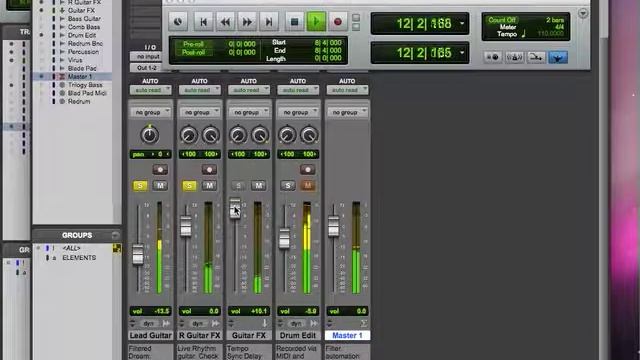The height and width of the screenshot is (360, 640).
Task: Click the Lead Guitar volume value -13.5
Action: [162, 311]
